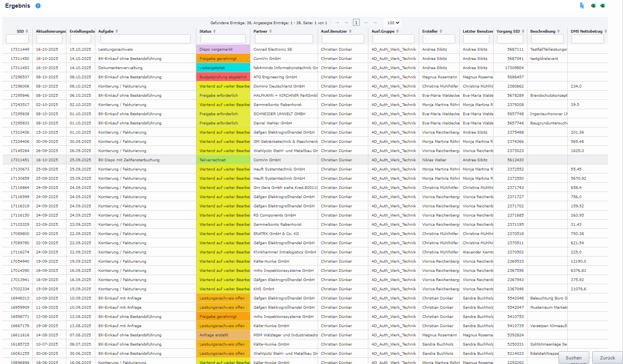Focus the Aufgabe filter text field
The width and height of the screenshot is (623, 364).
145,39
